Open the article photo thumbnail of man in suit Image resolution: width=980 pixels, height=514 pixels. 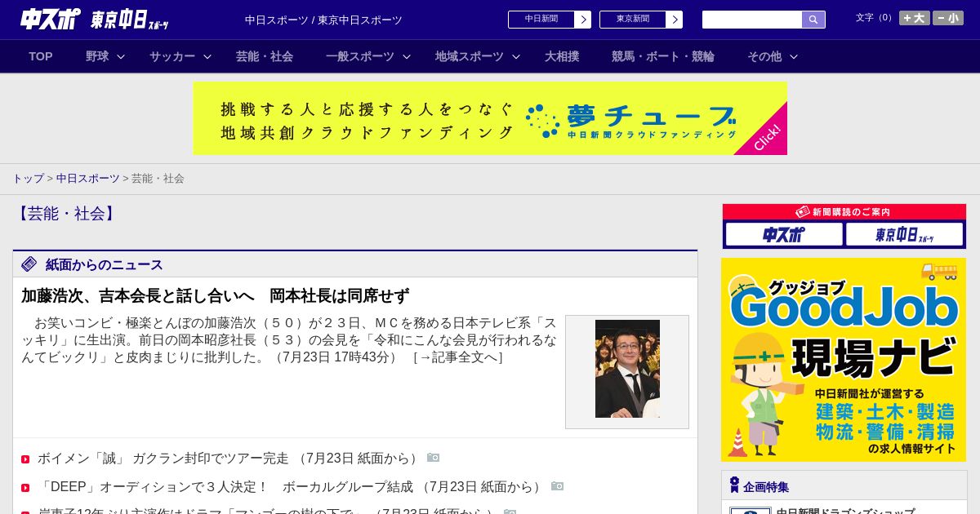click(x=627, y=369)
